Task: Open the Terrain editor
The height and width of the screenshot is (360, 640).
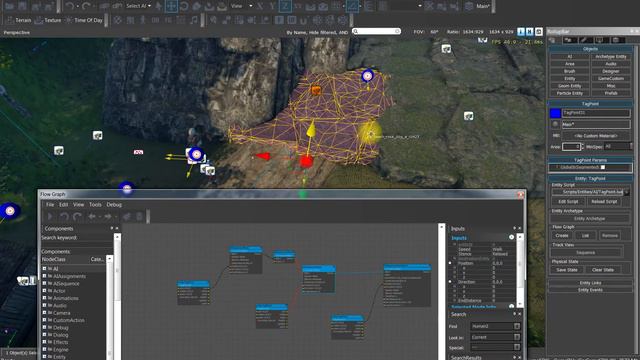Action: click(19, 20)
